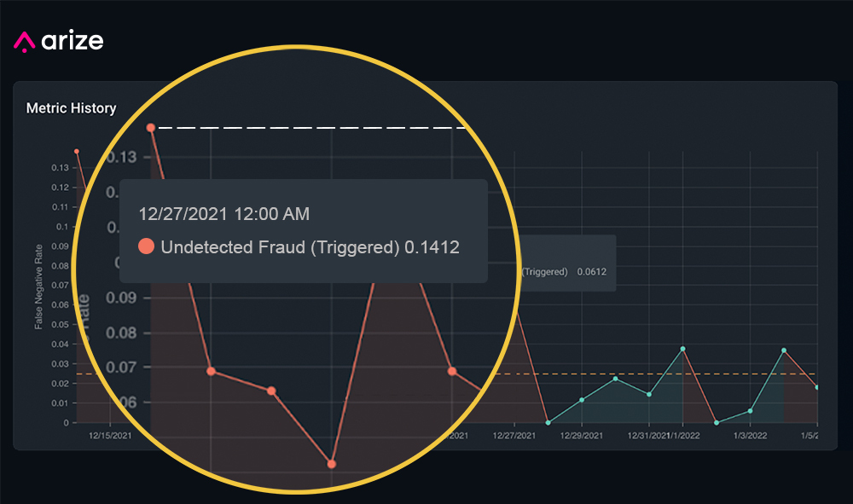This screenshot has height=504, width=853.
Task: Click the teal zero-value point after 1/1/2022
Action: [717, 422]
